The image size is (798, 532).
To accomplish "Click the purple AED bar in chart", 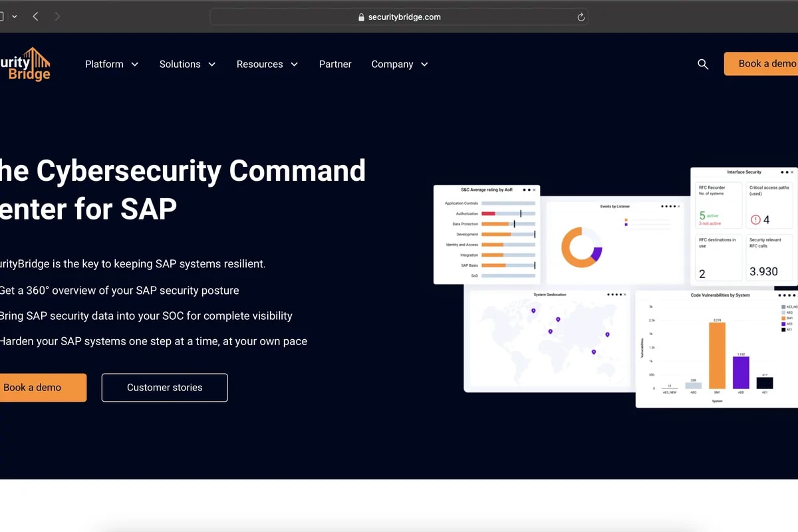I will [741, 372].
